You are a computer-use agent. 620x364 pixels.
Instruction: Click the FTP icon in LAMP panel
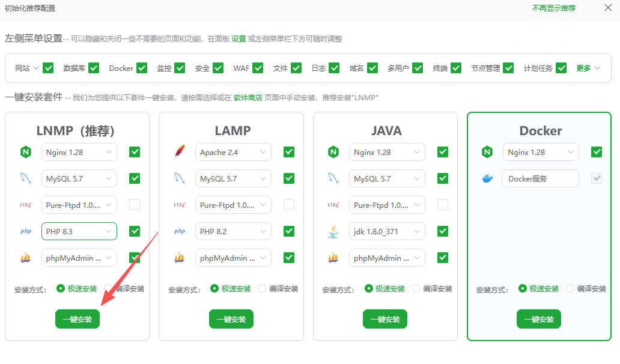179,205
